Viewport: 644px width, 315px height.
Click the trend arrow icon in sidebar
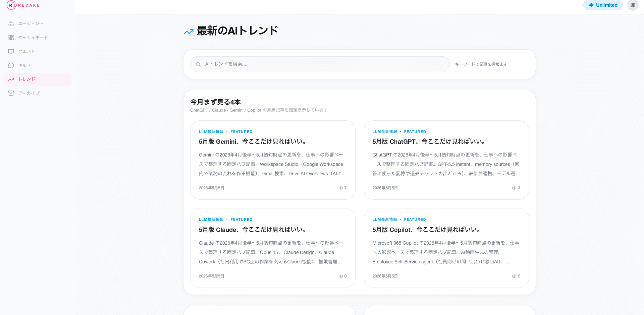tap(11, 79)
